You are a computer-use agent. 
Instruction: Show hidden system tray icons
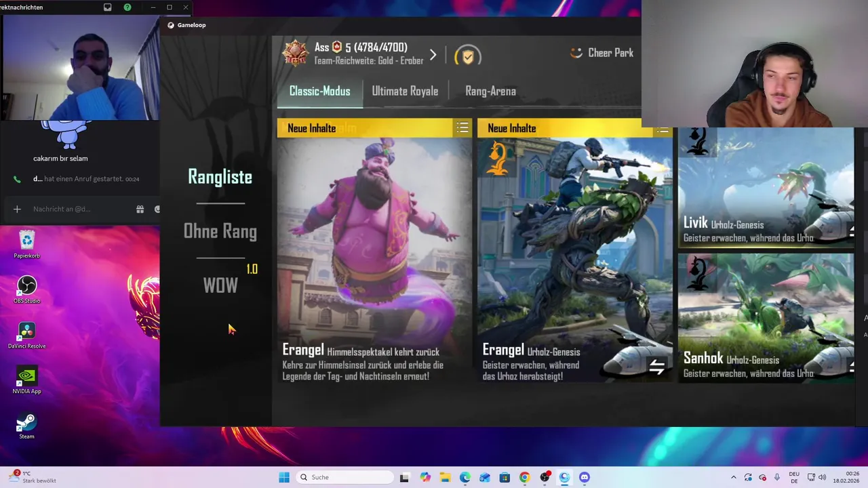click(733, 477)
